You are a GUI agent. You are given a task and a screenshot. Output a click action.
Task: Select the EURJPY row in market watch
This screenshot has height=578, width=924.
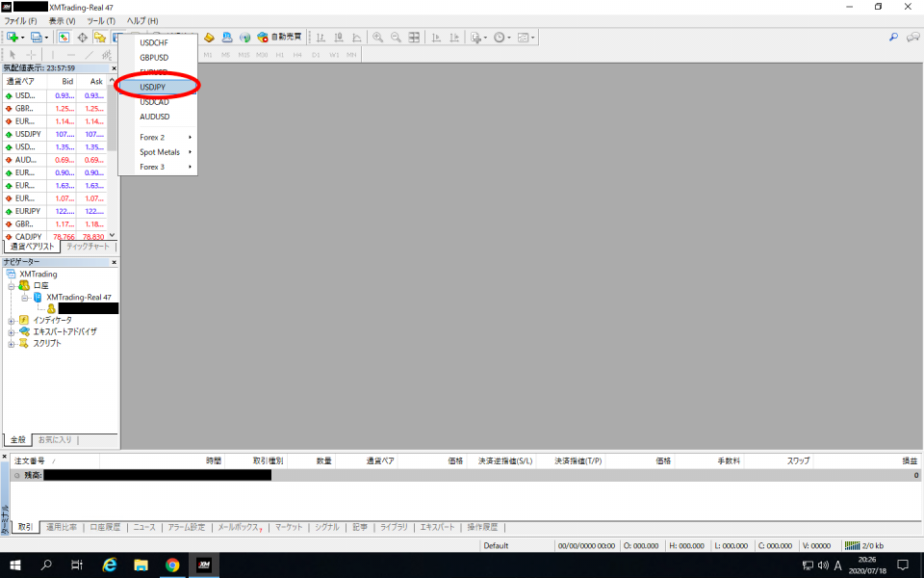coord(55,211)
